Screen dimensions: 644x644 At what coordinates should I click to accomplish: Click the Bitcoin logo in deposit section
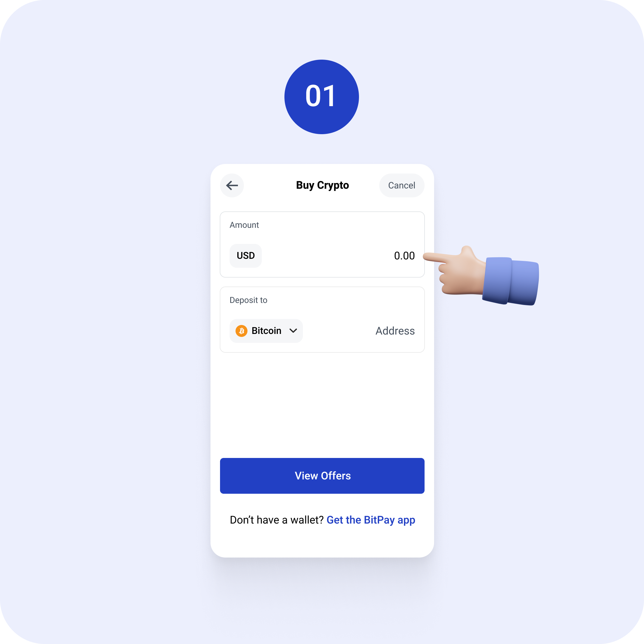242,330
